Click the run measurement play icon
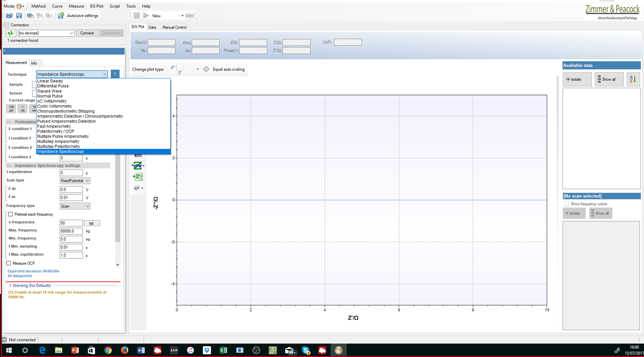 pos(146,15)
